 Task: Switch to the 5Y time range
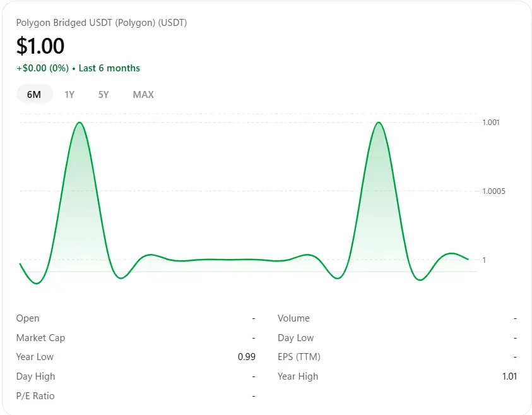click(x=103, y=94)
